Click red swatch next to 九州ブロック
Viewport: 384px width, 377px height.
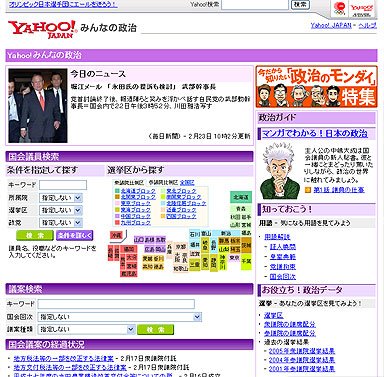tap(117, 222)
